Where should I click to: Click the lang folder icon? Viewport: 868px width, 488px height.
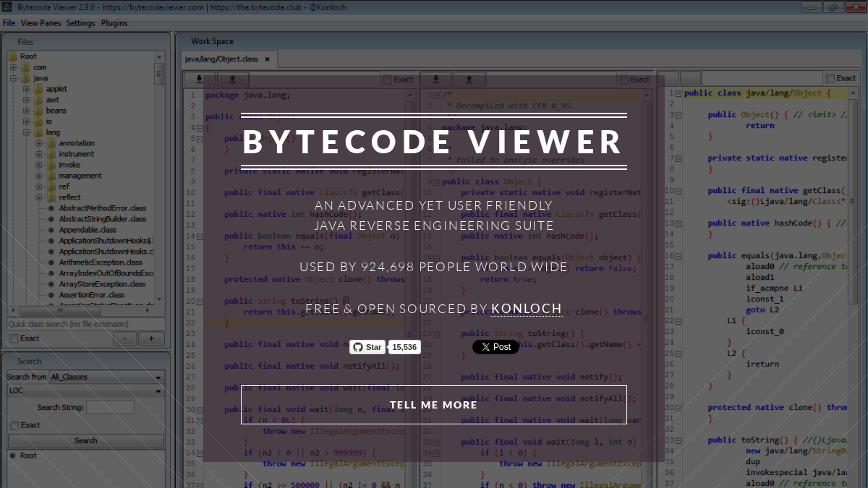[38, 132]
